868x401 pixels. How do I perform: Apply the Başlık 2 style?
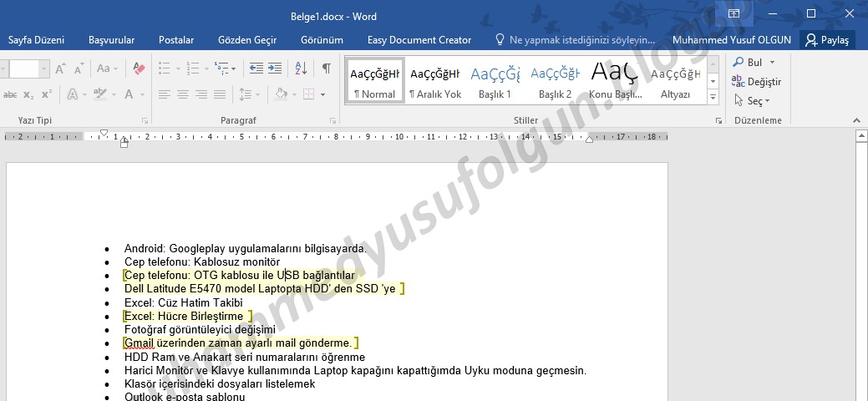pyautogui.click(x=555, y=80)
